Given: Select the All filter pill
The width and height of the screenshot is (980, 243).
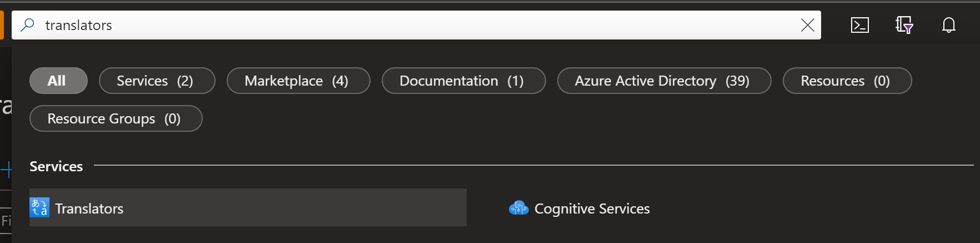Looking at the screenshot, I should 58,81.
